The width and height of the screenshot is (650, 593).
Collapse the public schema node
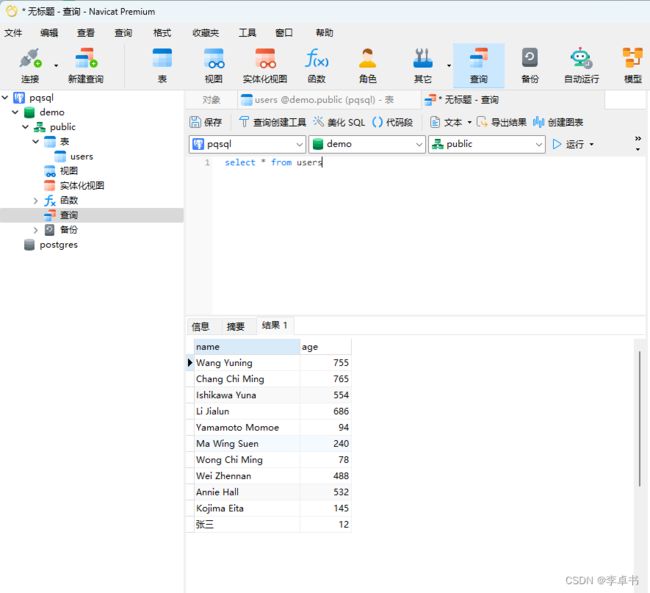point(26,126)
